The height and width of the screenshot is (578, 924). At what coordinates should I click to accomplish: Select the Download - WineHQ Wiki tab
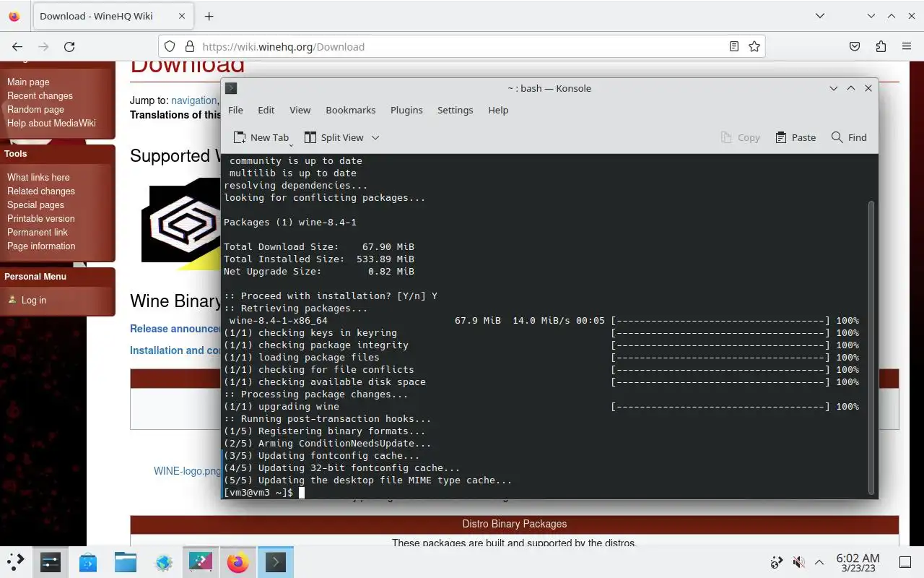pos(112,16)
